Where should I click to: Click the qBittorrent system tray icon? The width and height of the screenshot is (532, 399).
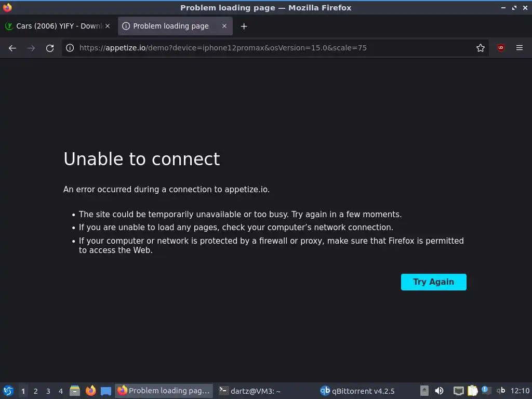click(500, 391)
